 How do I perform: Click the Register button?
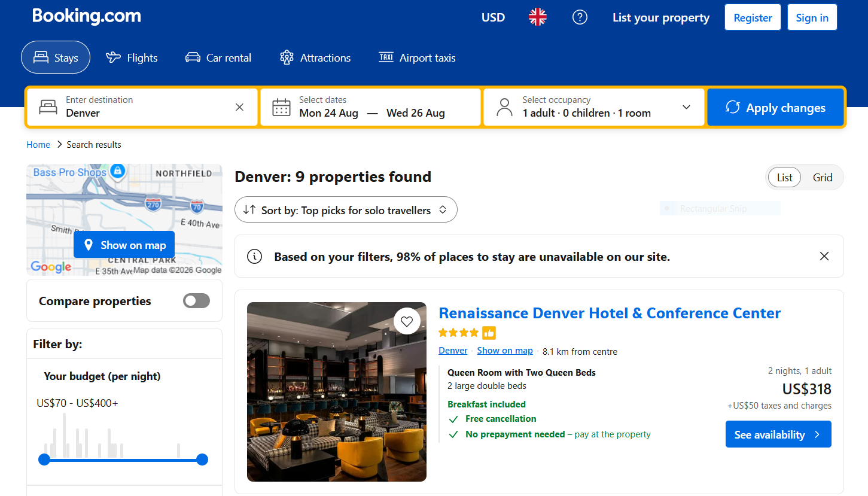(753, 17)
